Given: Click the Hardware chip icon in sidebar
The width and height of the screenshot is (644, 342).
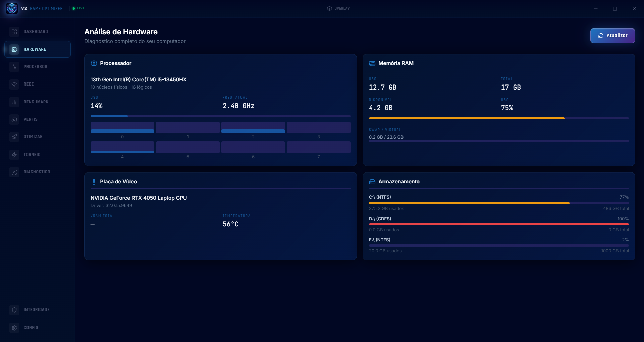Looking at the screenshot, I should click(x=14, y=49).
